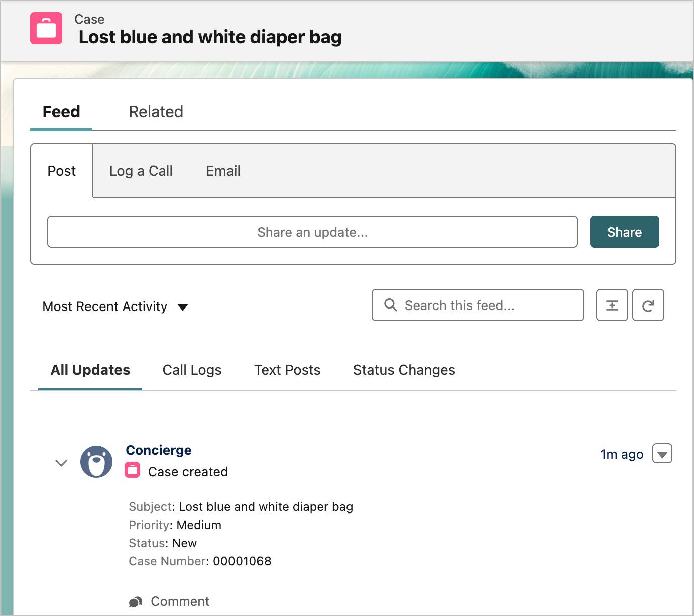Click the Share button
Viewport: 694px width, 616px height.
click(x=624, y=232)
